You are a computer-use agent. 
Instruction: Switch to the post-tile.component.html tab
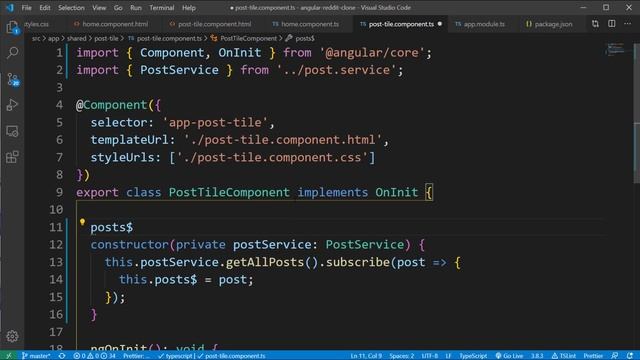[x=214, y=24]
